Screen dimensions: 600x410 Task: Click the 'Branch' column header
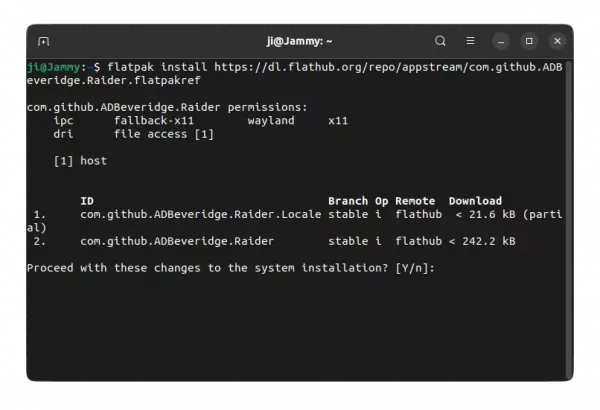point(348,201)
